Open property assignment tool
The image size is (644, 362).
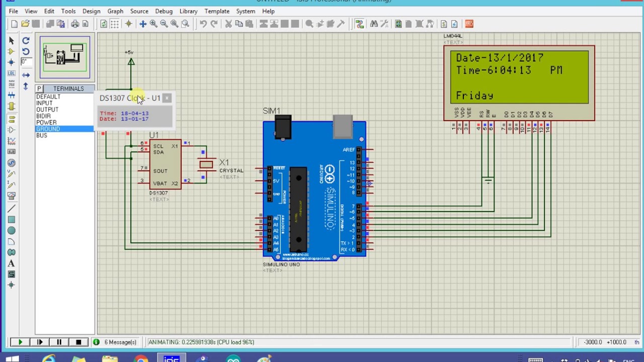tap(384, 24)
